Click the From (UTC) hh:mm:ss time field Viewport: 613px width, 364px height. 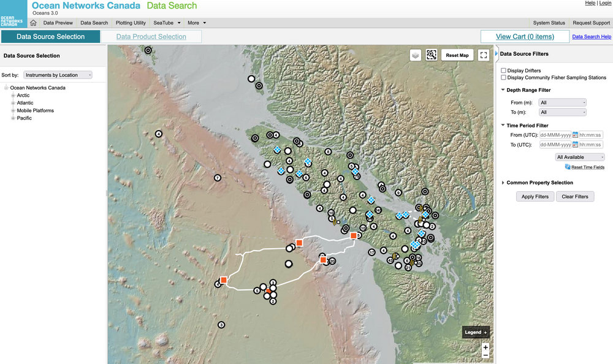tap(591, 135)
